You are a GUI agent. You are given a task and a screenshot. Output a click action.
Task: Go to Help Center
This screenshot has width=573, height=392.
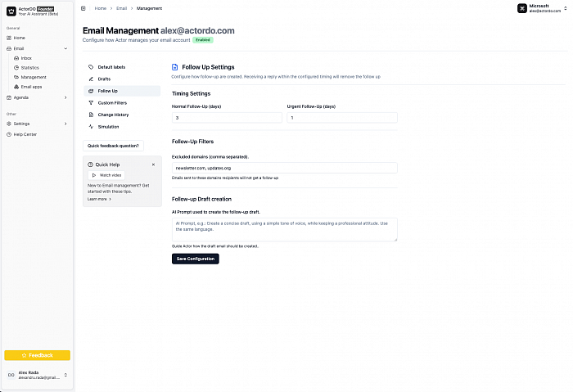point(25,134)
